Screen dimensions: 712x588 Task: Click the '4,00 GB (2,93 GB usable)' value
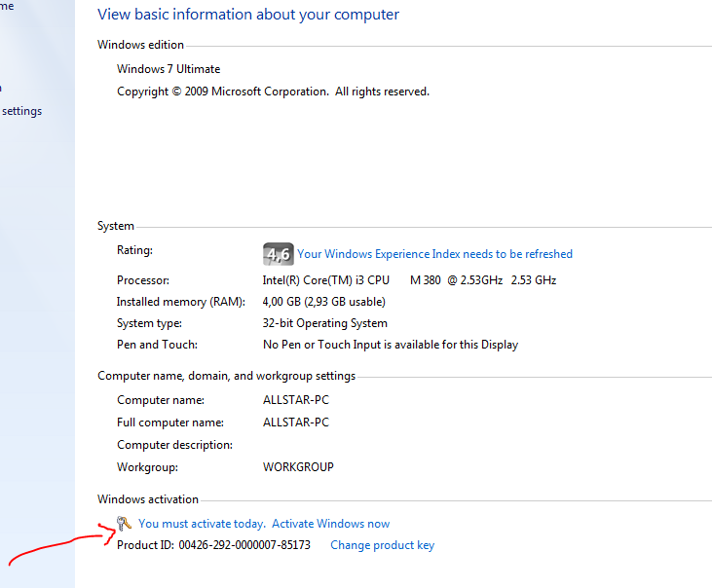click(x=323, y=302)
